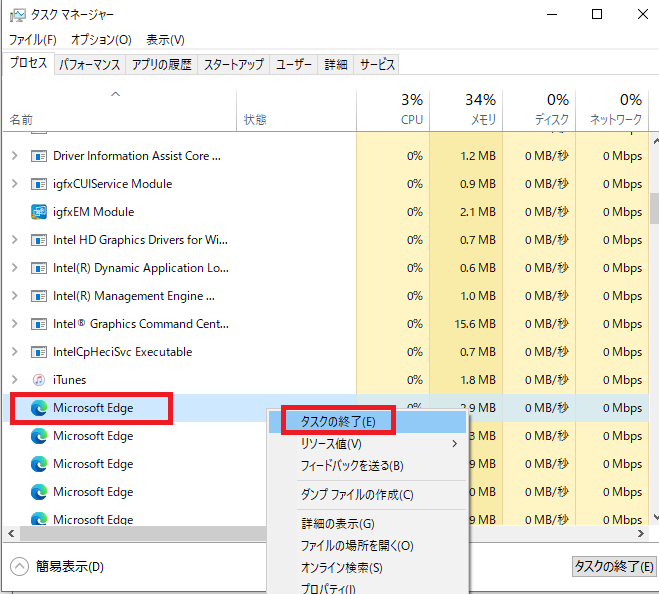Image resolution: width=659 pixels, height=594 pixels.
Task: Choose ダンプ ファイルの作成(C) from context menu
Action: click(x=367, y=495)
